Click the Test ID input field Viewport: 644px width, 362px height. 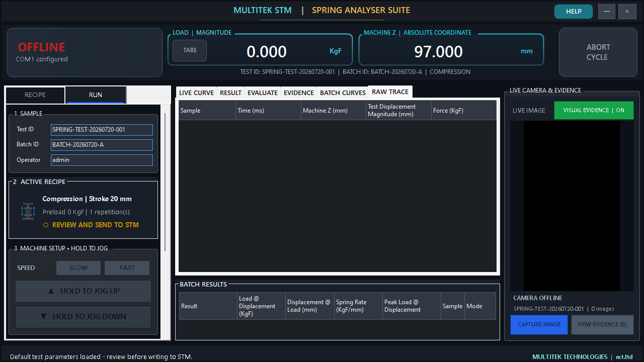click(x=102, y=130)
